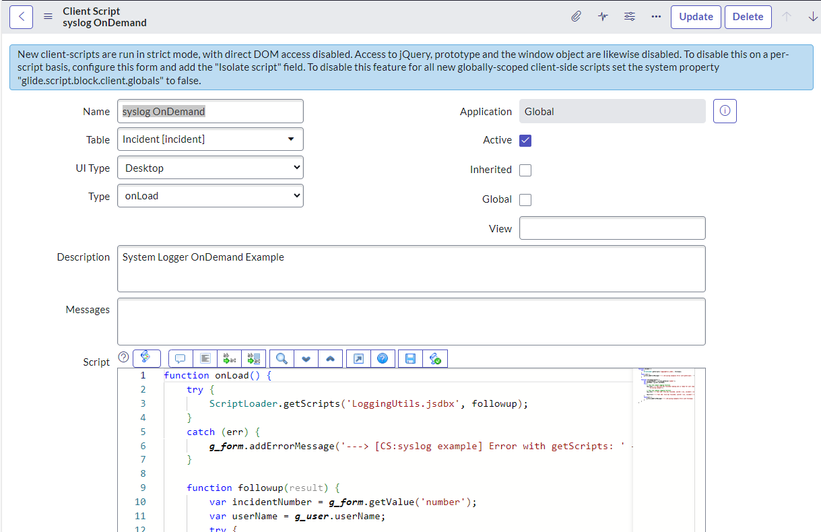This screenshot has width=821, height=532.
Task: Click the 'ScriptLoader' text on line 3
Action: click(243, 404)
